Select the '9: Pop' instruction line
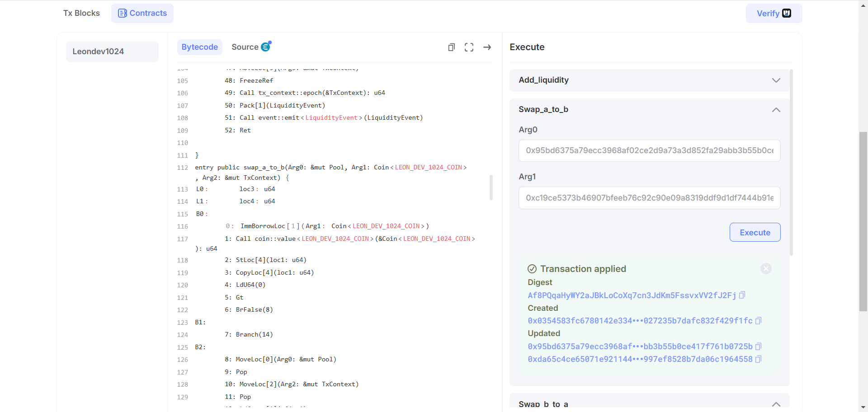 click(236, 372)
